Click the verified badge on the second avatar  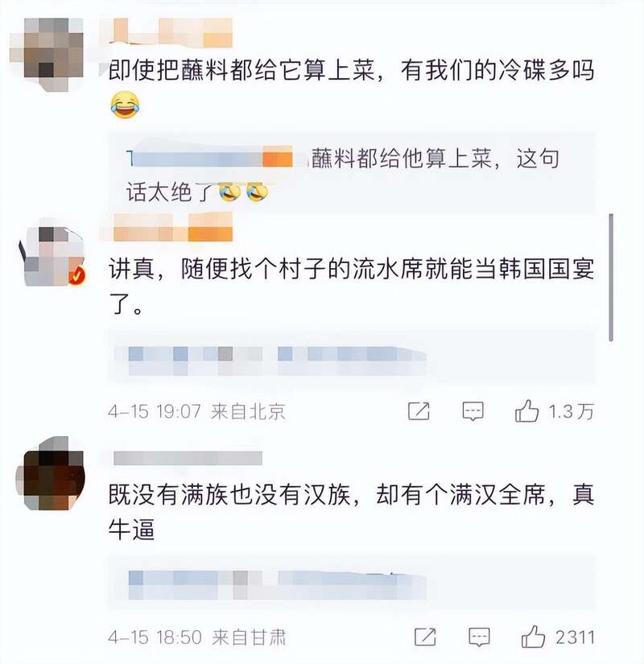coord(77,277)
